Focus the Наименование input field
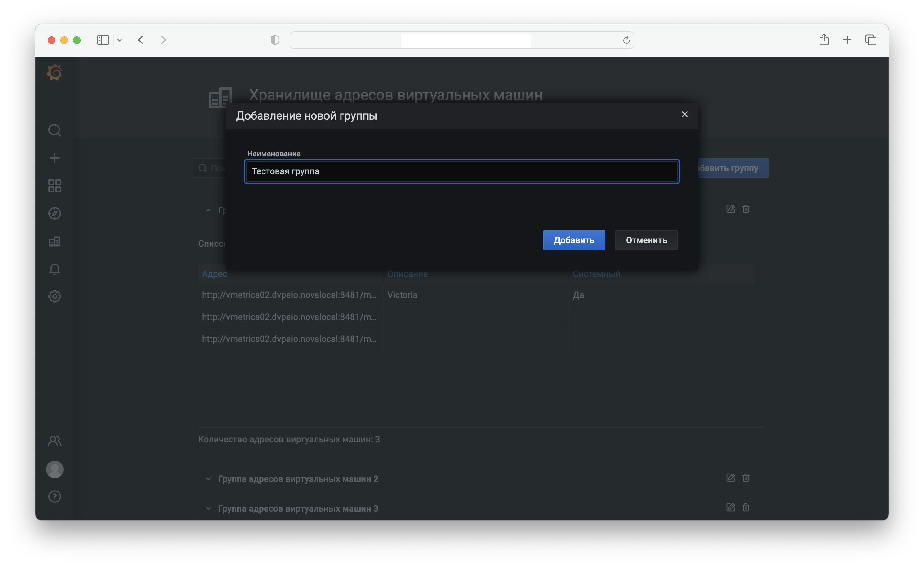This screenshot has height=567, width=924. [x=462, y=171]
